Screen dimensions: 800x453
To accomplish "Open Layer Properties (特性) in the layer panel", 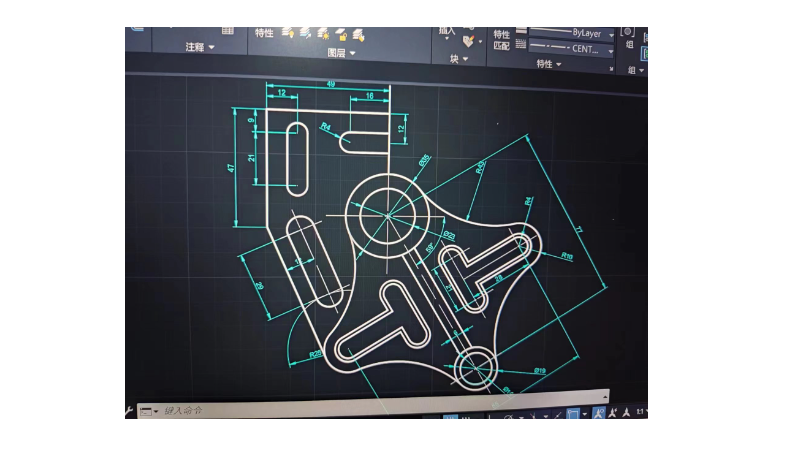I will (x=264, y=33).
